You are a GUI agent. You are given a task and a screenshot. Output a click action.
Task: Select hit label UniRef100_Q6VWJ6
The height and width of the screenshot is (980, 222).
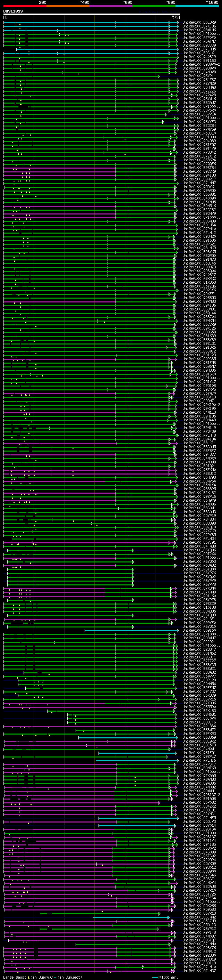click(199, 99)
